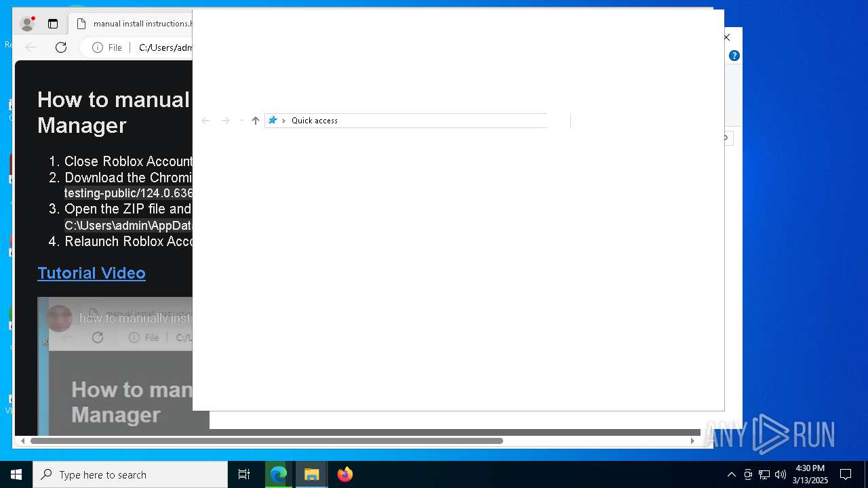Viewport: 868px width, 488px height.
Task: Play the embedded tutorial video thumbnail
Action: click(115, 366)
